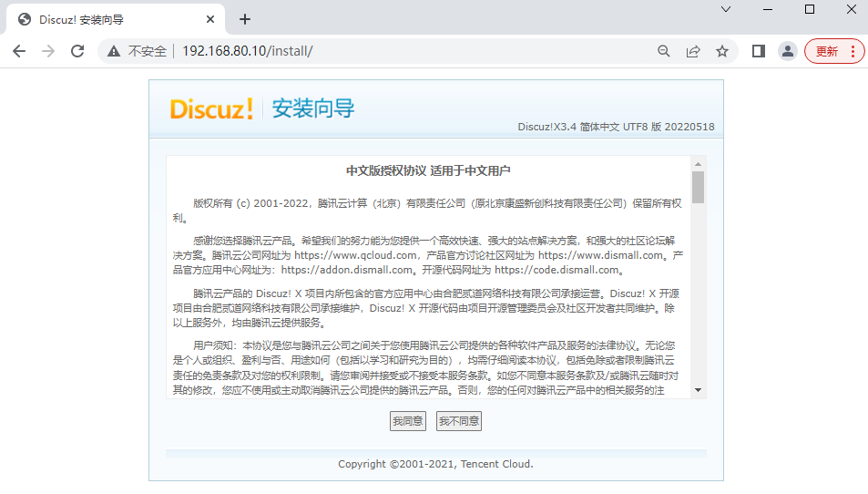Share this page via share icon
The width and height of the screenshot is (868, 494).
(693, 52)
